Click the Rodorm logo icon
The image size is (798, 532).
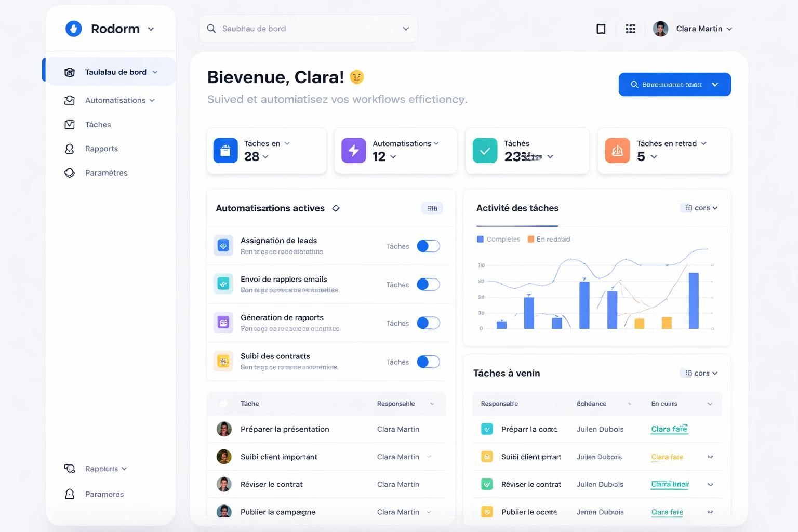(73, 29)
